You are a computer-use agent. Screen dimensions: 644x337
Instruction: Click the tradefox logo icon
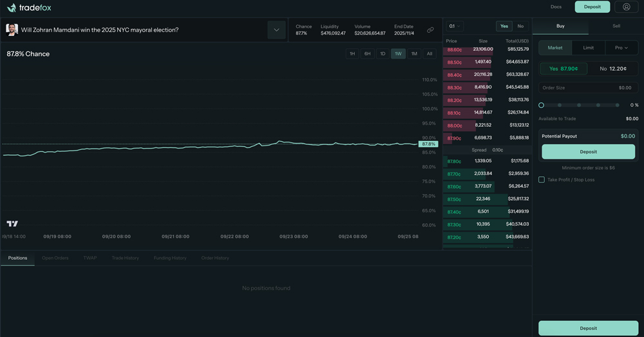click(x=12, y=8)
